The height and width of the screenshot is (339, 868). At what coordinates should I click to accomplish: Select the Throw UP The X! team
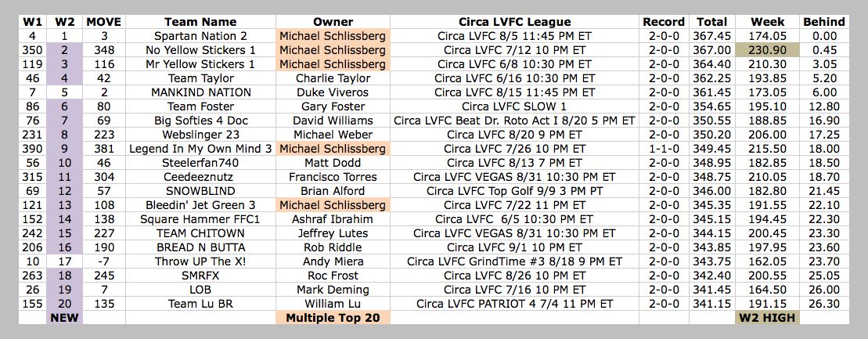click(x=200, y=261)
